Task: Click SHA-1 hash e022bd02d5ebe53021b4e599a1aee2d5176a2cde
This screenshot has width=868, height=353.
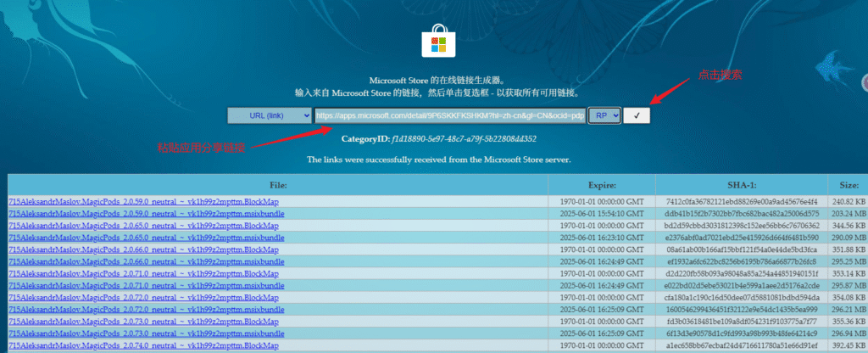Action: click(x=742, y=285)
